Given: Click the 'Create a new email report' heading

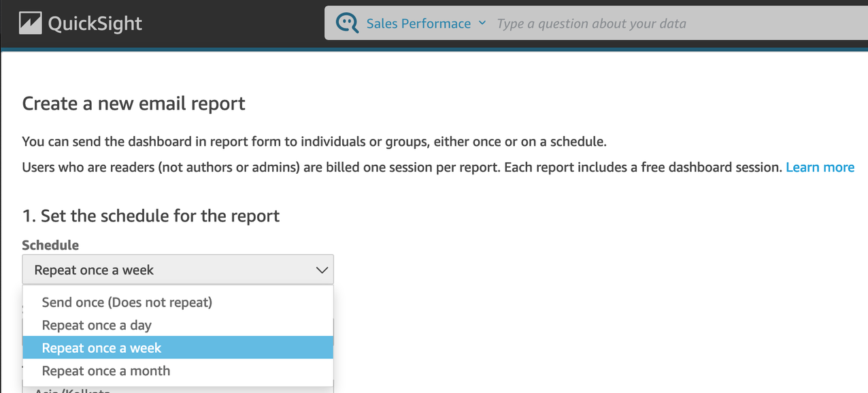Looking at the screenshot, I should click(134, 104).
